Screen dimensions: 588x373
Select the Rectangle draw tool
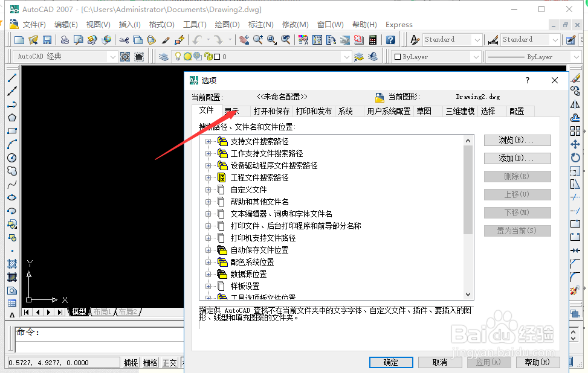point(12,131)
